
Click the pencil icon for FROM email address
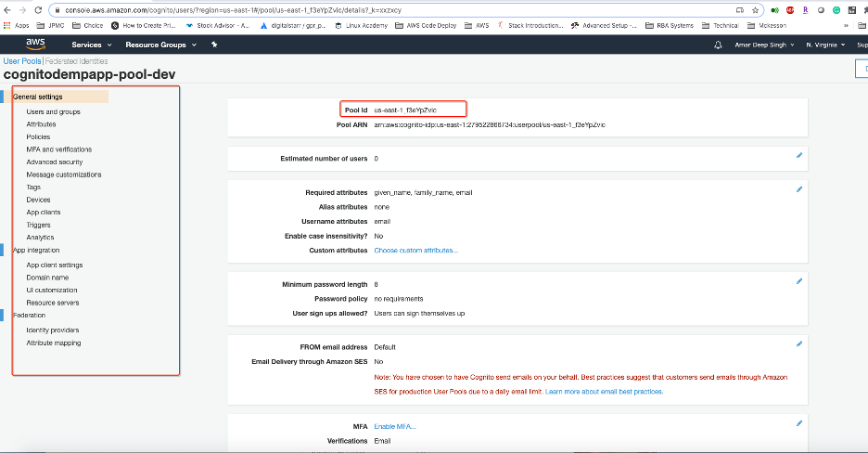pos(799,343)
